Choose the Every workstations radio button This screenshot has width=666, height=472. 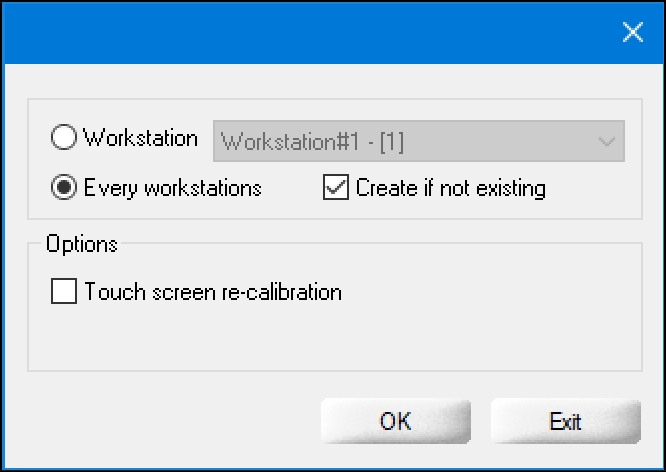[x=64, y=188]
